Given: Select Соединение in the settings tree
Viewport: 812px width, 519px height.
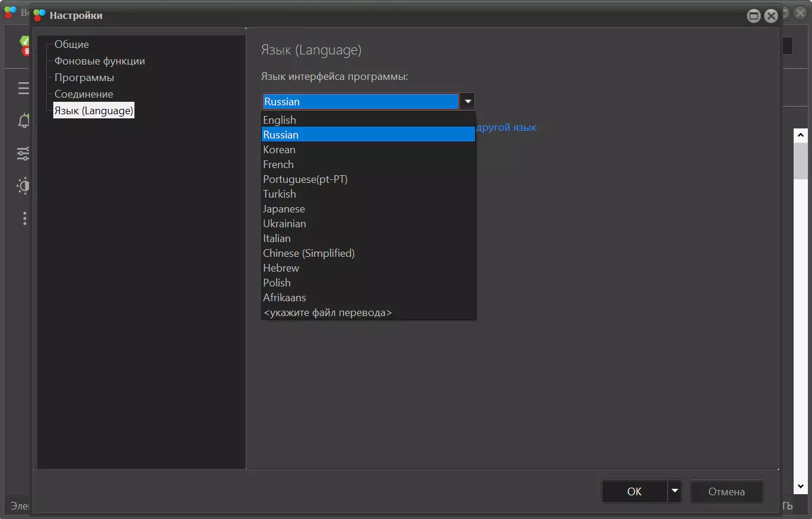Looking at the screenshot, I should point(84,94).
